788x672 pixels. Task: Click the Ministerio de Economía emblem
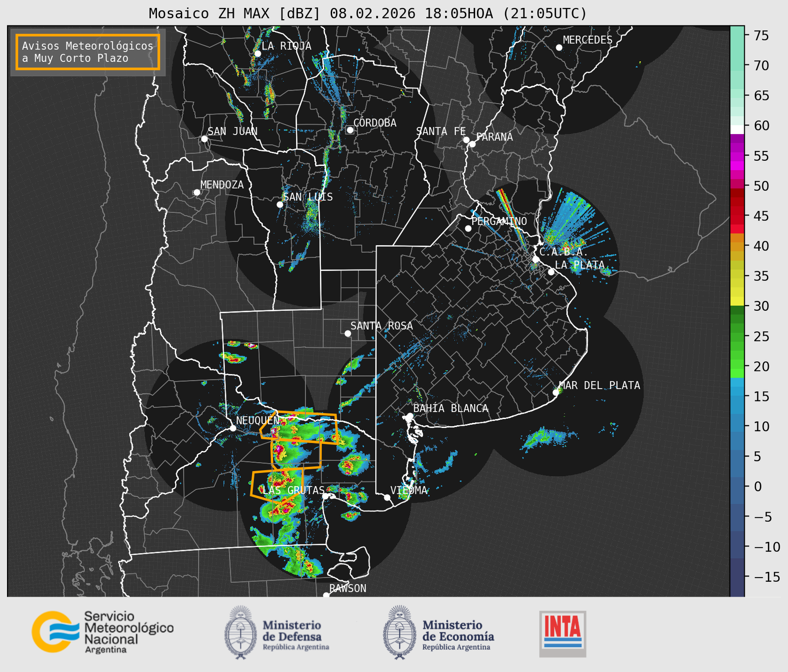[x=399, y=632]
